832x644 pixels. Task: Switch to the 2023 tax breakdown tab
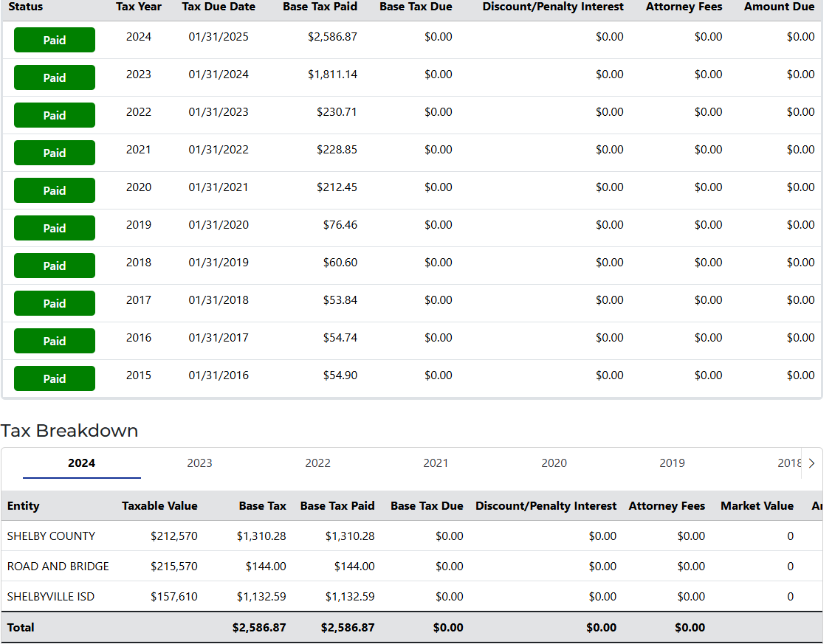pyautogui.click(x=199, y=463)
